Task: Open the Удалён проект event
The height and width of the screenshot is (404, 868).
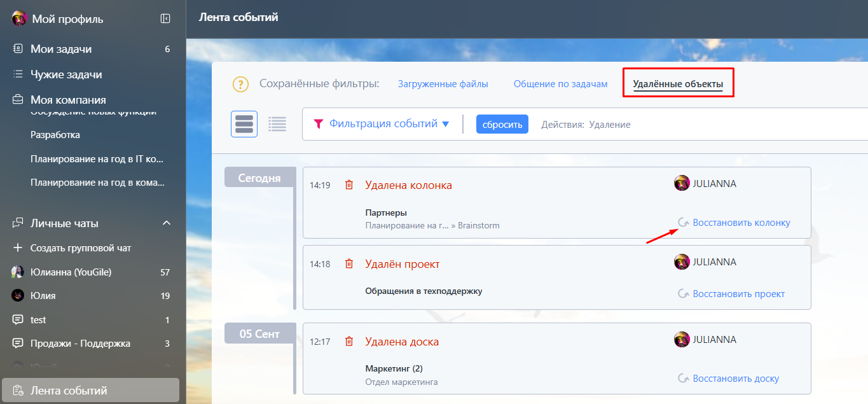Action: click(403, 264)
